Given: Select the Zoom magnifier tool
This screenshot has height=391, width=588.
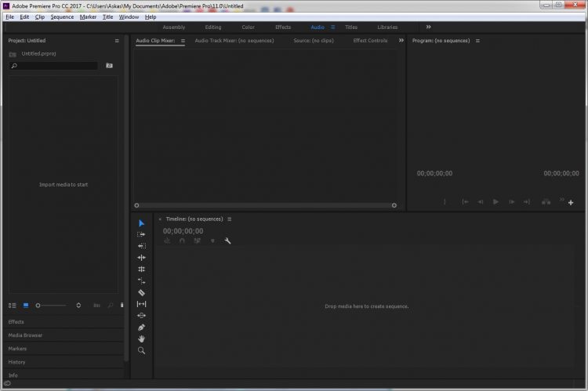Looking at the screenshot, I should click(x=141, y=350).
